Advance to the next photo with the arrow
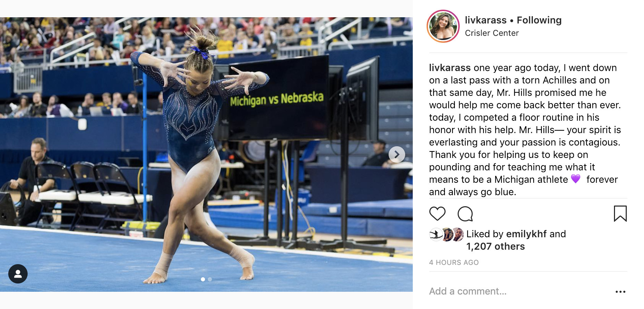Screen dimensions: 644x309 [x=397, y=154]
